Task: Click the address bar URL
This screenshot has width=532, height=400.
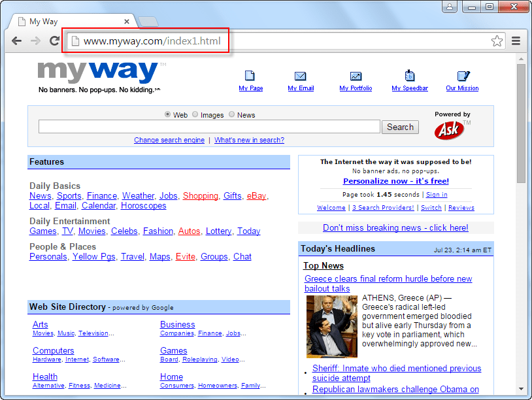Action: pyautogui.click(x=152, y=41)
